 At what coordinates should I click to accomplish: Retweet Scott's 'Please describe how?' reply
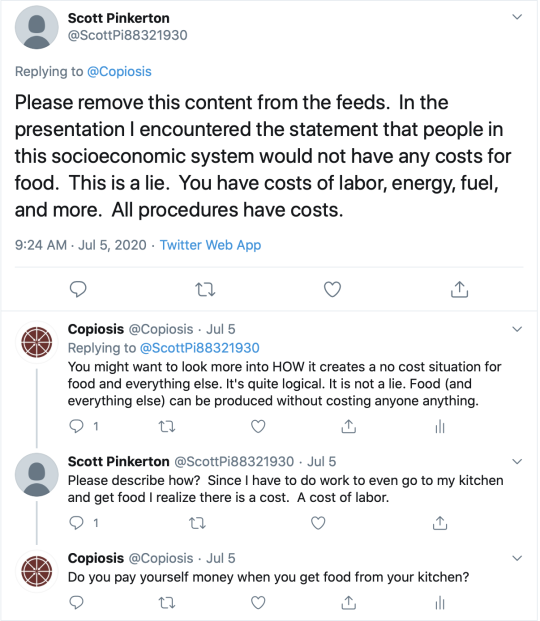pyautogui.click(x=197, y=523)
